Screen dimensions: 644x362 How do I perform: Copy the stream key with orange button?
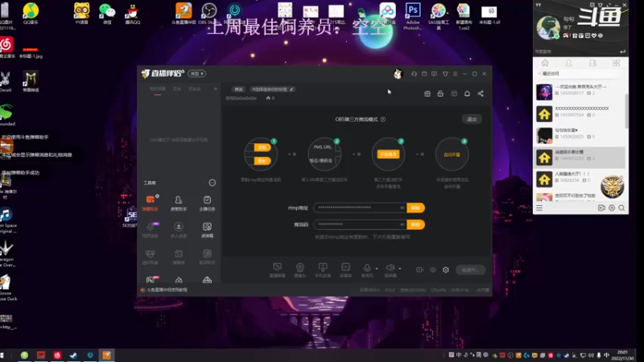pos(415,224)
